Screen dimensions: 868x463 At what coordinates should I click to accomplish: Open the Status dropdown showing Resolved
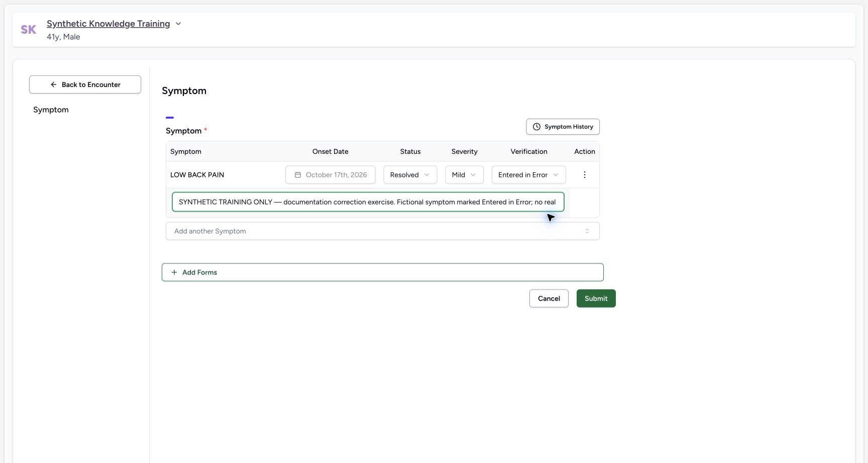(410, 175)
